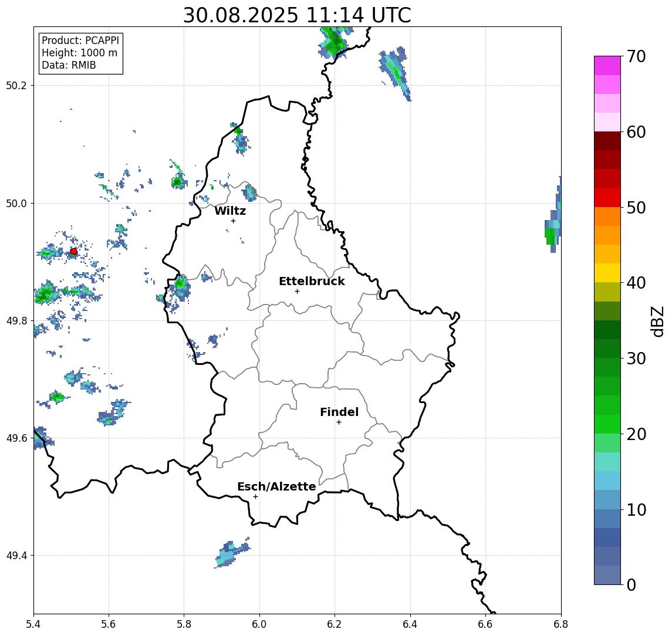Click the 'Height: 1000 m' text line
The height and width of the screenshot is (636, 672).
79,53
